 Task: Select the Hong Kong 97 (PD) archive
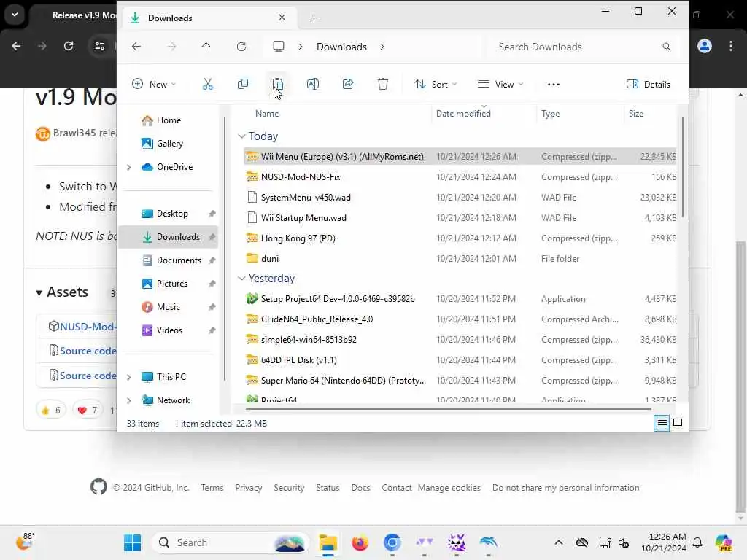[x=460, y=238]
